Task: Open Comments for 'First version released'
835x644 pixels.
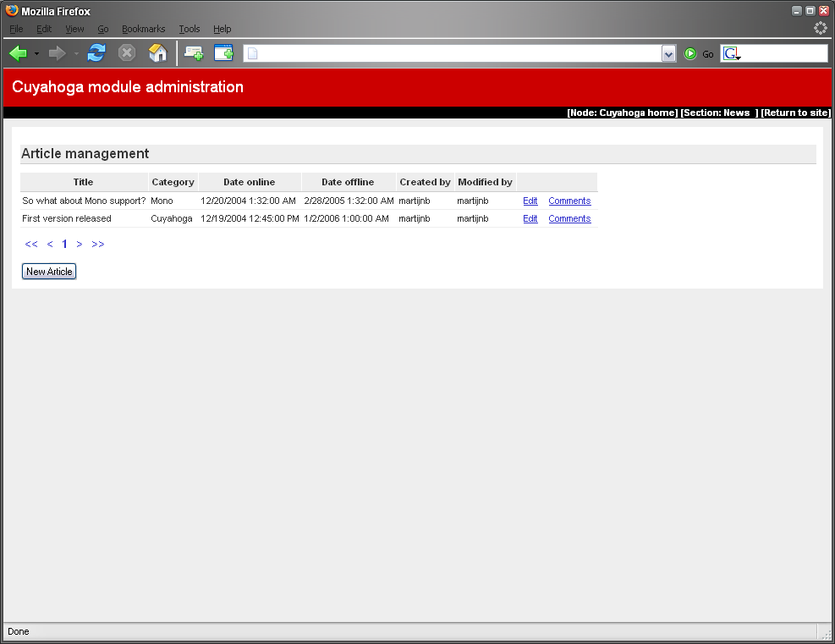Action: pyautogui.click(x=569, y=218)
